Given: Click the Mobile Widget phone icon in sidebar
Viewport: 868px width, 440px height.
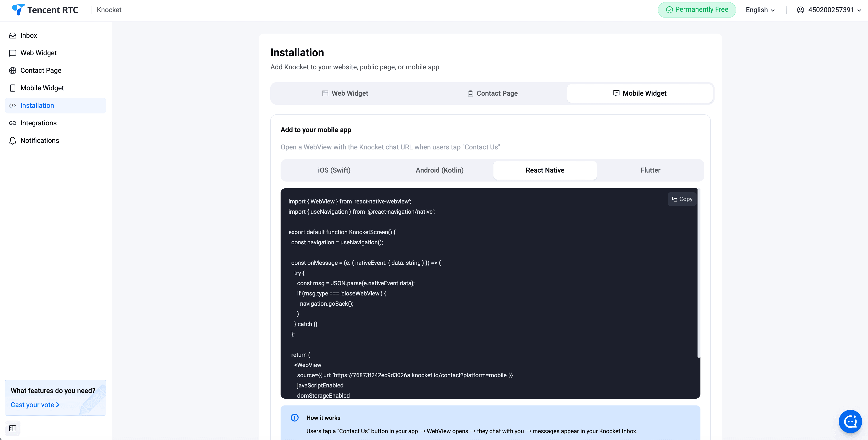Looking at the screenshot, I should coord(13,88).
